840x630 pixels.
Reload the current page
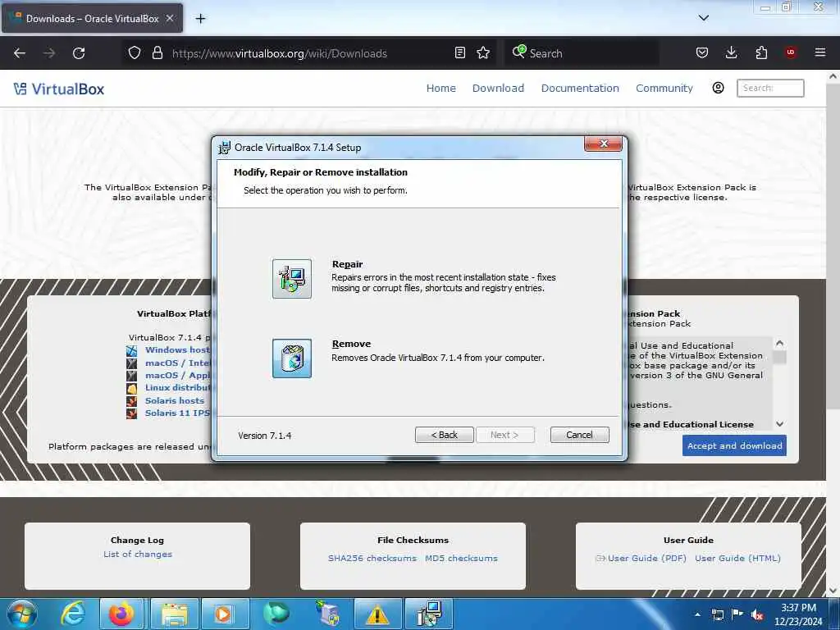pyautogui.click(x=79, y=53)
